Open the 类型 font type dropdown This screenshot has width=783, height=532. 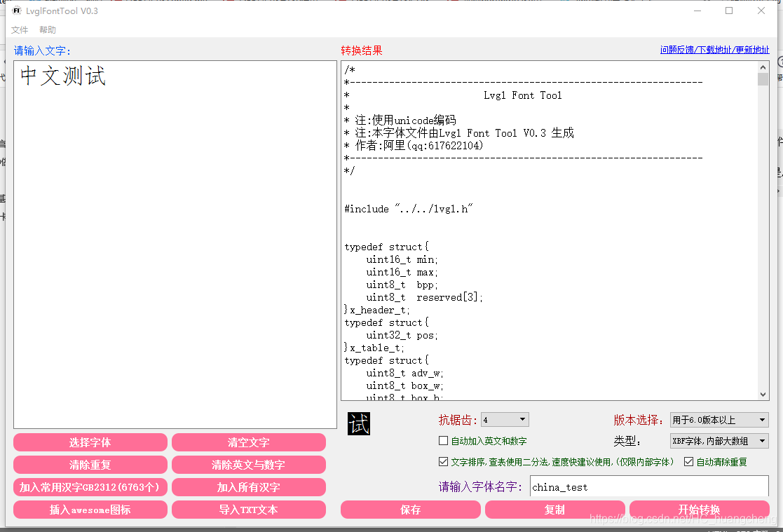pyautogui.click(x=719, y=441)
